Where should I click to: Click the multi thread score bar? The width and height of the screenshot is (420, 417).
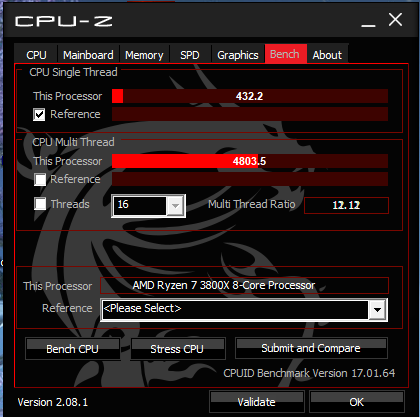coord(250,161)
